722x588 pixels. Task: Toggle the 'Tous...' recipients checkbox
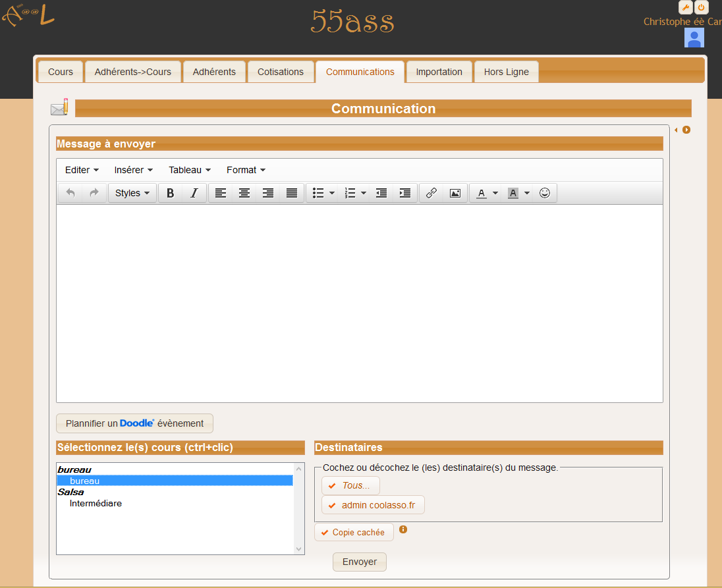350,486
